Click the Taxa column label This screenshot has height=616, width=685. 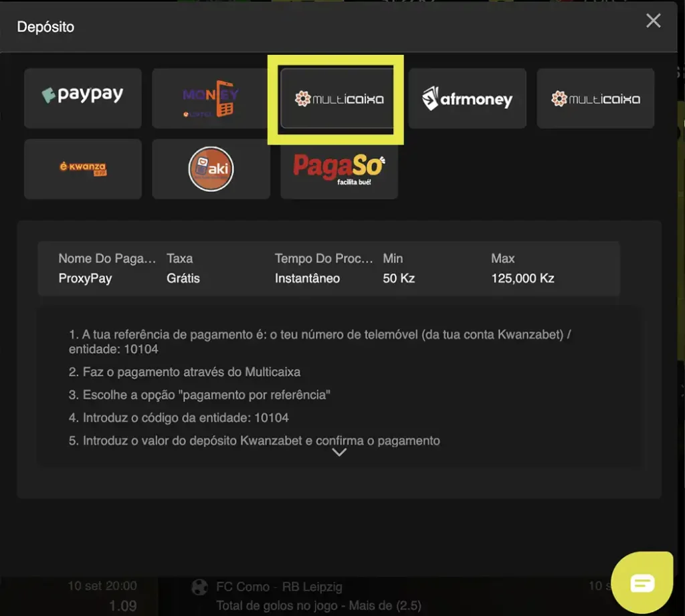pyautogui.click(x=179, y=258)
